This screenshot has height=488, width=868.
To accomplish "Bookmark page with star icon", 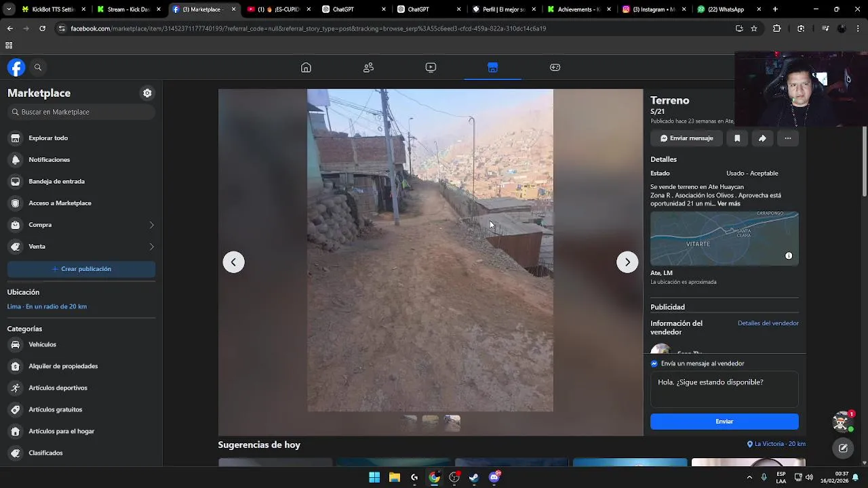I will coord(753,28).
